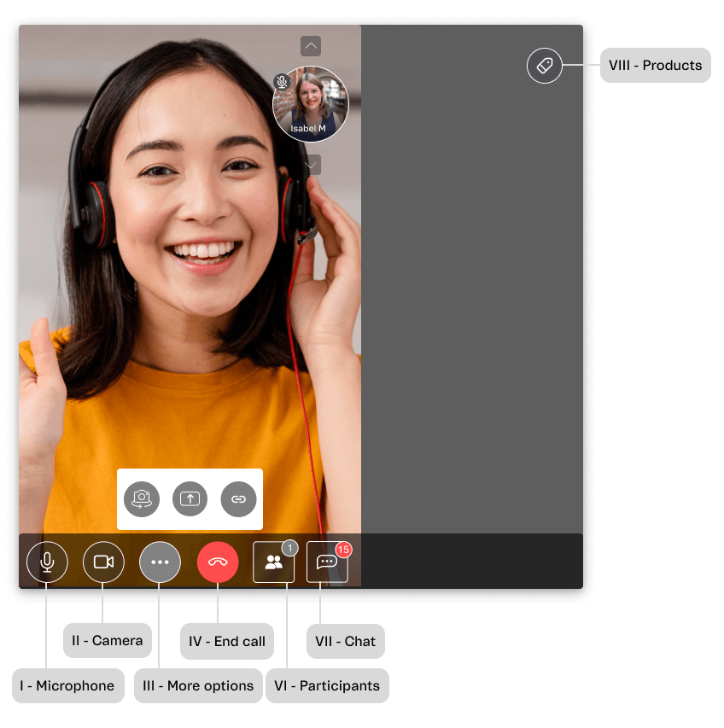Open the chat speech bubble icon
The height and width of the screenshot is (728, 724).
[327, 562]
